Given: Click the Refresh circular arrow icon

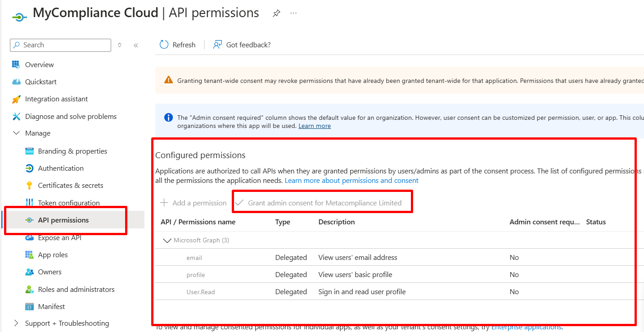Looking at the screenshot, I should click(x=164, y=45).
